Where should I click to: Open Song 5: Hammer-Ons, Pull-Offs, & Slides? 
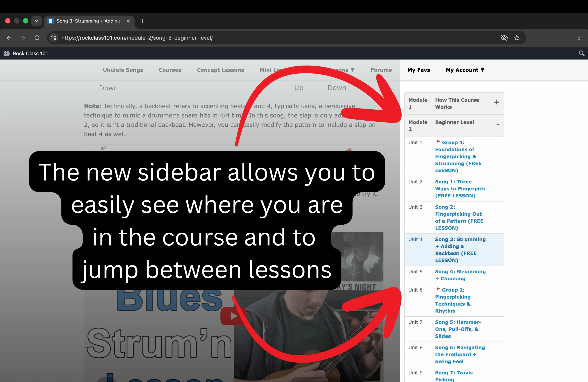click(458, 329)
